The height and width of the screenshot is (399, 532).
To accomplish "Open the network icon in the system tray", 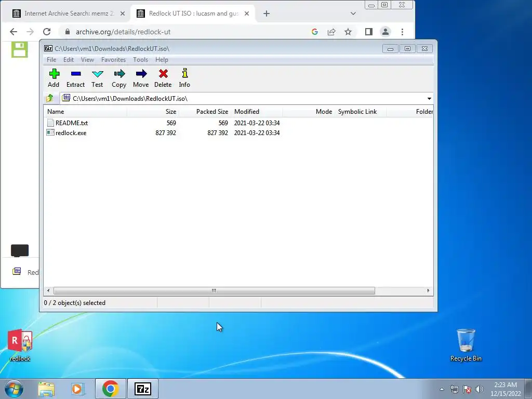I will [454, 389].
